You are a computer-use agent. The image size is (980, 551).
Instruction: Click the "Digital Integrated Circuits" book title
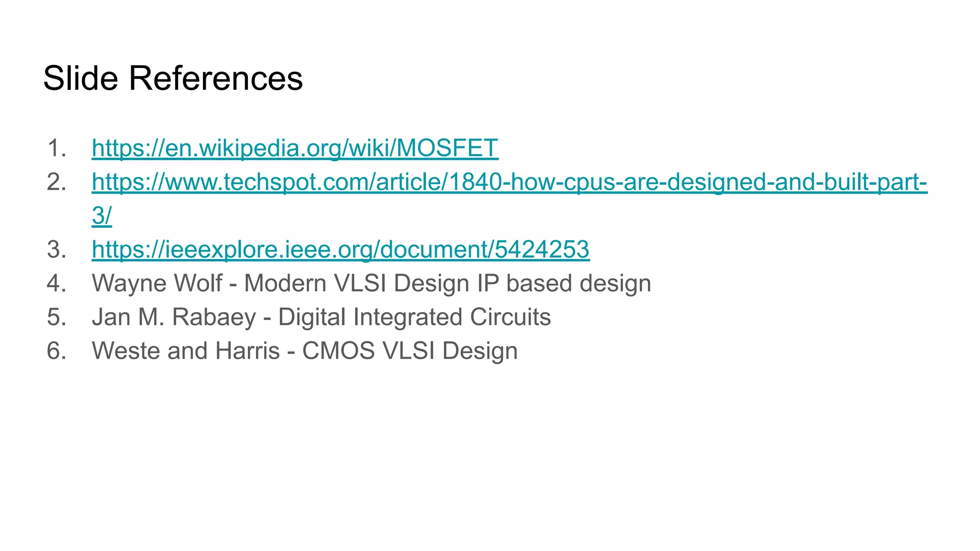414,317
